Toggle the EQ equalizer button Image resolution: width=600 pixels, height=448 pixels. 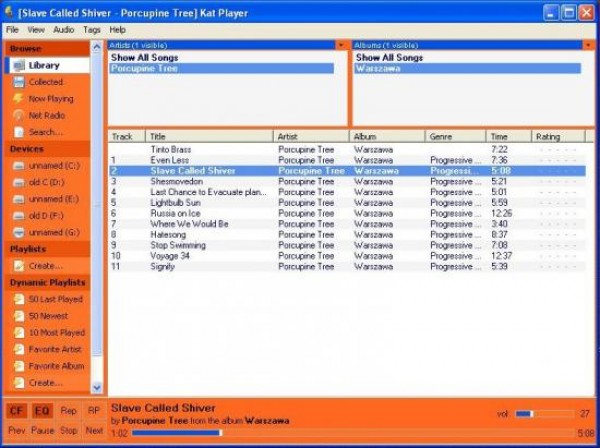42,411
